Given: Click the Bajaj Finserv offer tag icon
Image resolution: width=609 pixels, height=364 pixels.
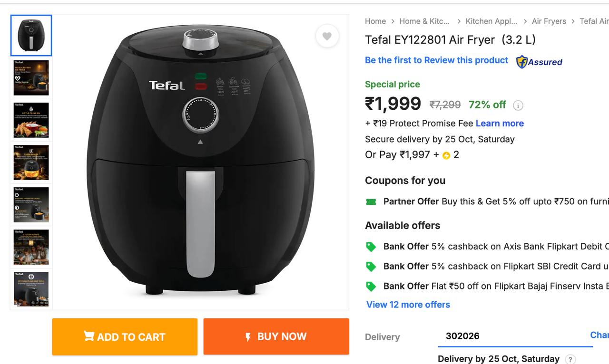Looking at the screenshot, I should [x=371, y=287].
